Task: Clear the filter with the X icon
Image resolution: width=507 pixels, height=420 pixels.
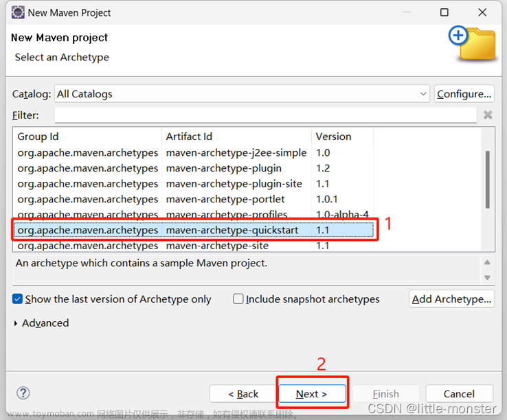Action: coord(488,115)
